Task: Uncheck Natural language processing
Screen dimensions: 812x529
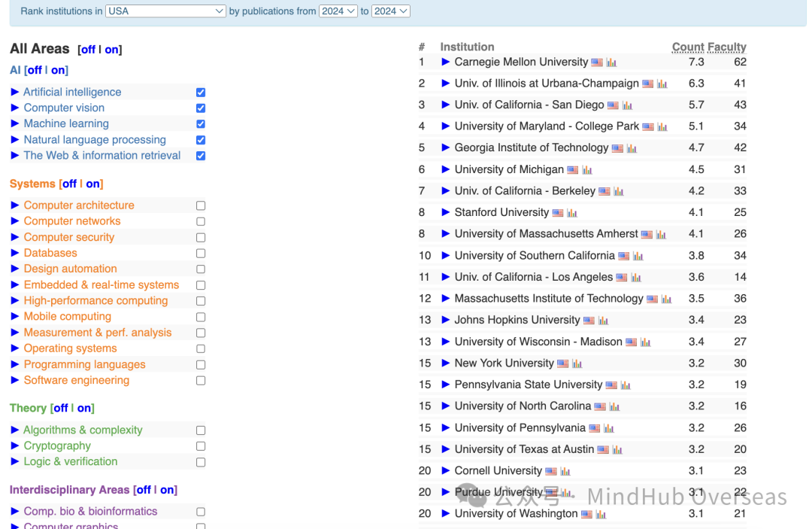Action: (x=201, y=140)
